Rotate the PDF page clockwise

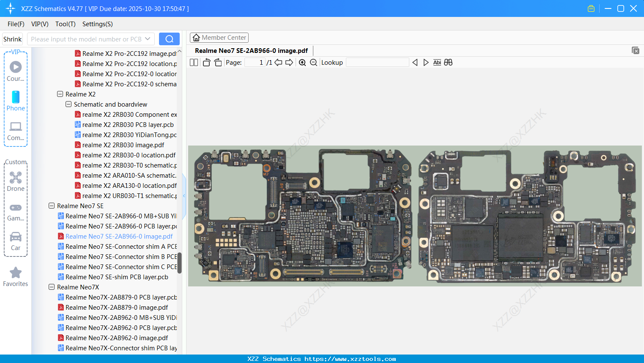tap(217, 62)
